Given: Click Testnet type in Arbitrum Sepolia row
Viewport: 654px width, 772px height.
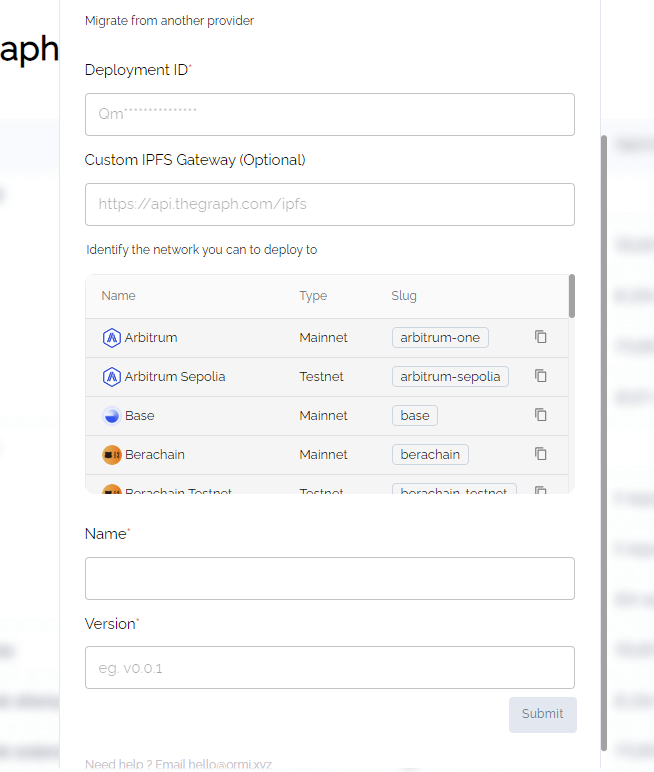Looking at the screenshot, I should coord(321,377).
